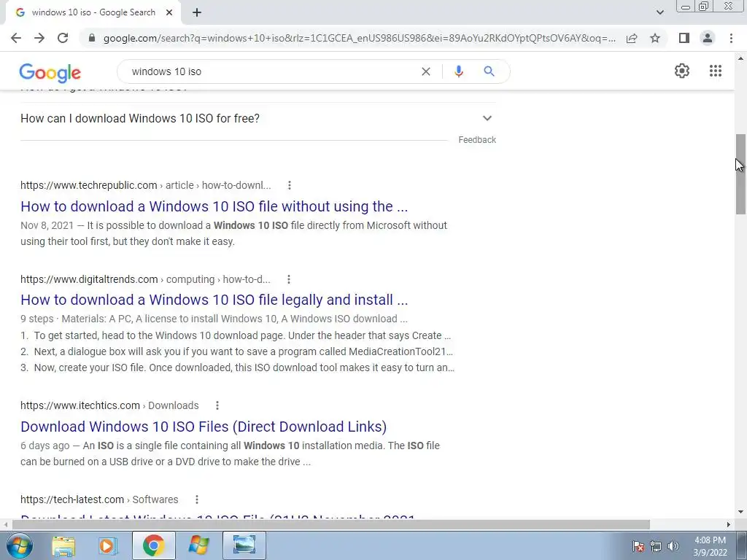747x560 pixels.
Task: Click the scroll down arrow
Action: tap(740, 513)
